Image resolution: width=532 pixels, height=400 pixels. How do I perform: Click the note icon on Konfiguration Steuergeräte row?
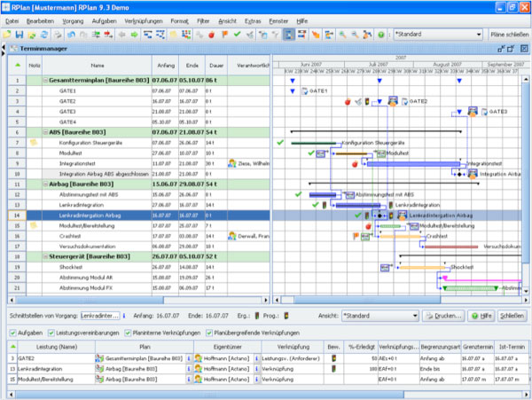click(34, 142)
